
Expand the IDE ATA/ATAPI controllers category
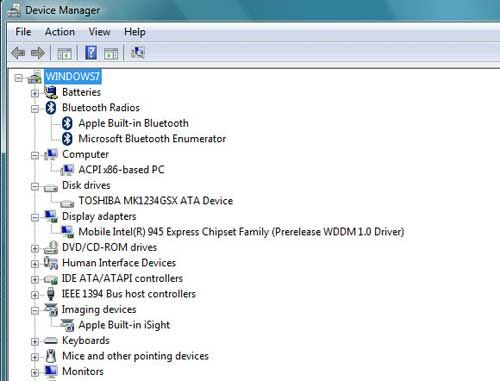35,279
